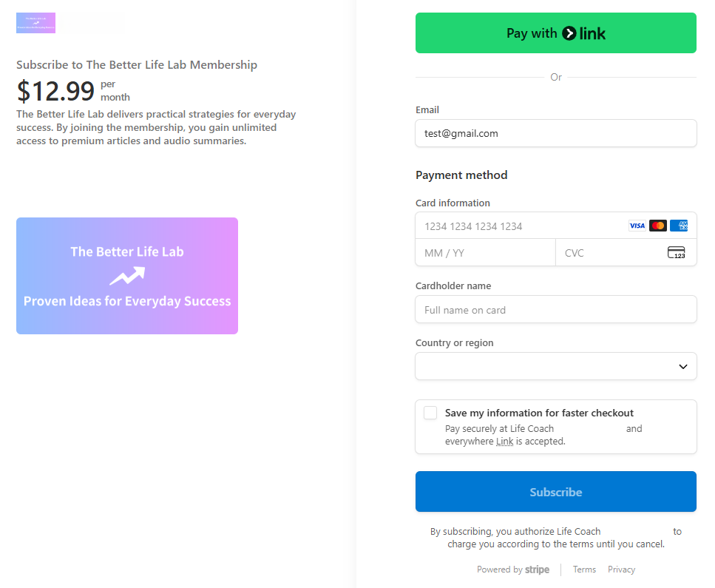This screenshot has width=715, height=588.
Task: Click the card number field
Action: click(x=518, y=226)
